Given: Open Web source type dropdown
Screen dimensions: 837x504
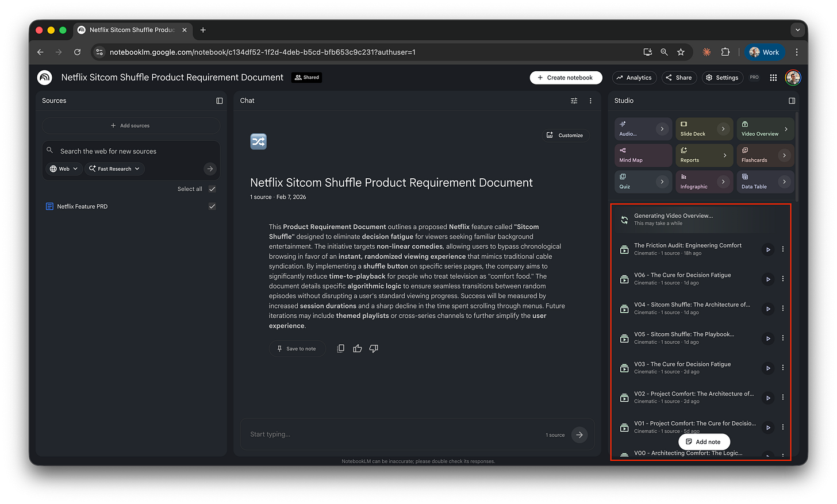Looking at the screenshot, I should point(64,169).
